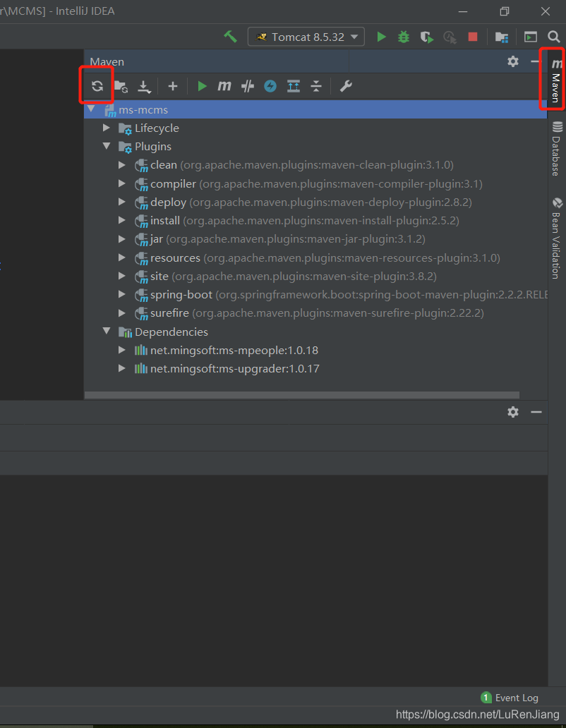This screenshot has height=728, width=566.
Task: Stop the running process red square
Action: click(x=473, y=37)
